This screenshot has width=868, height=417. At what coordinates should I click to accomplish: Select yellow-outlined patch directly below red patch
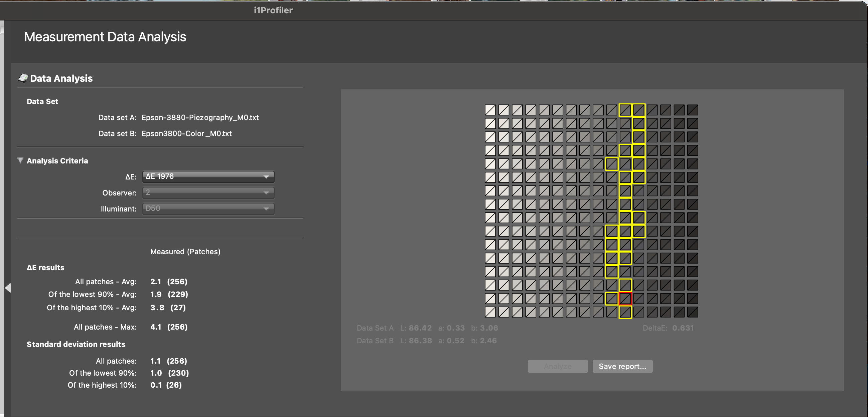pyautogui.click(x=625, y=312)
